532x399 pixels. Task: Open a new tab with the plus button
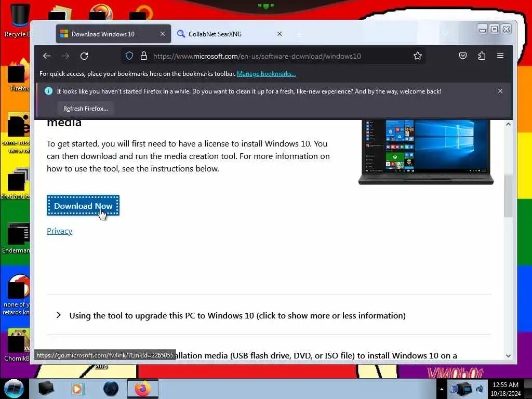(x=299, y=35)
